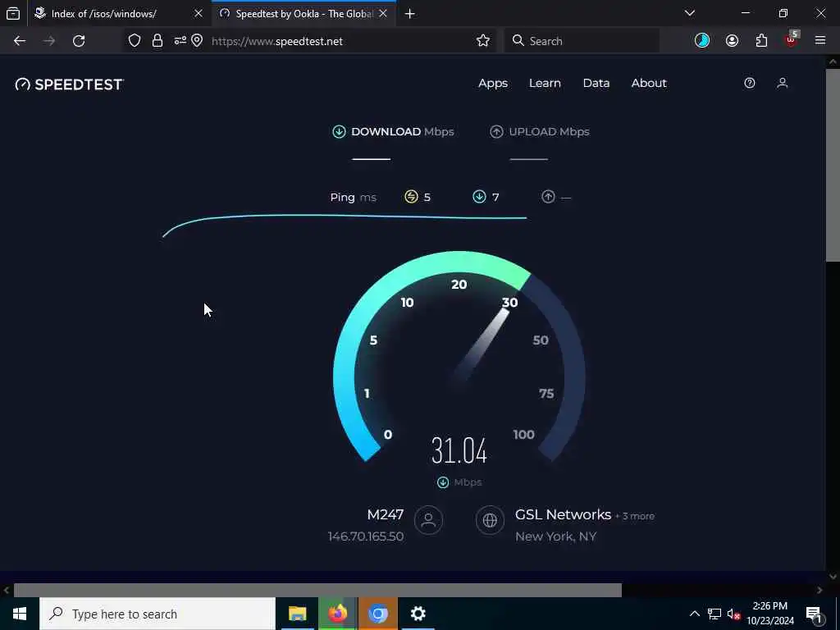The image size is (840, 630).
Task: Click the Firefox taskbar icon
Action: [337, 614]
